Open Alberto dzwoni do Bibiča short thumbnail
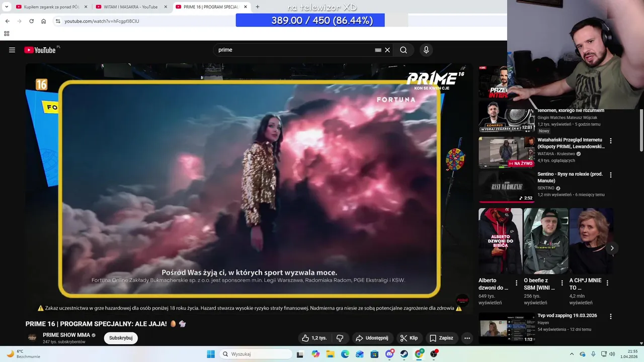This screenshot has width=644, height=362. click(501, 241)
